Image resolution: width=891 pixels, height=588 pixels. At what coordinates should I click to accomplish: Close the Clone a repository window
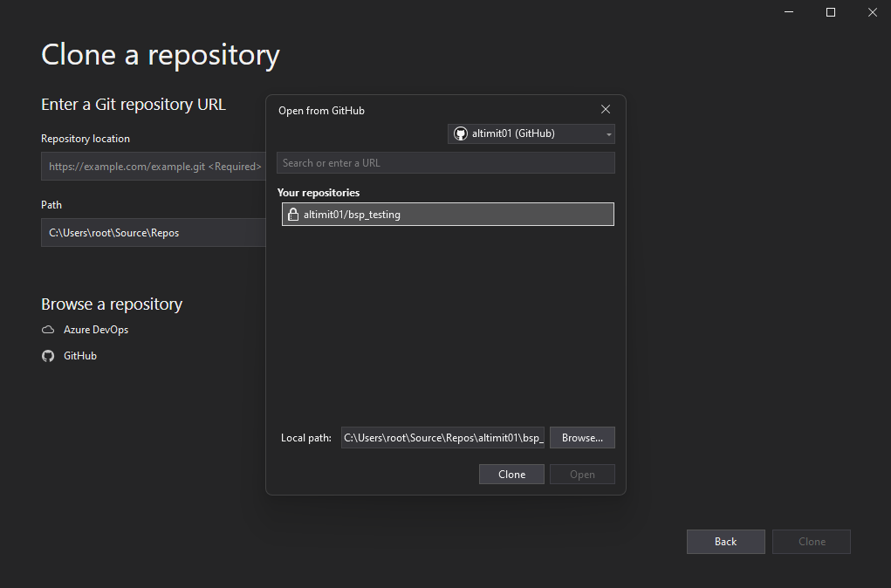(873, 12)
